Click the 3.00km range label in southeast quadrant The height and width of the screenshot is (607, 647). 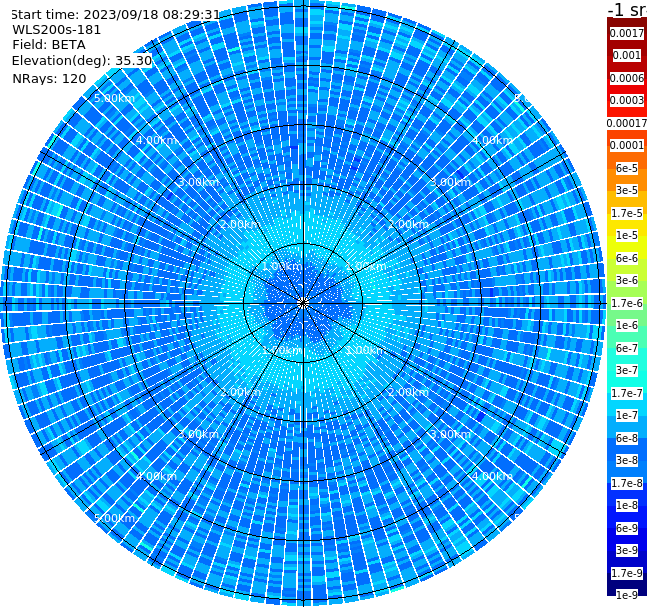coord(450,434)
